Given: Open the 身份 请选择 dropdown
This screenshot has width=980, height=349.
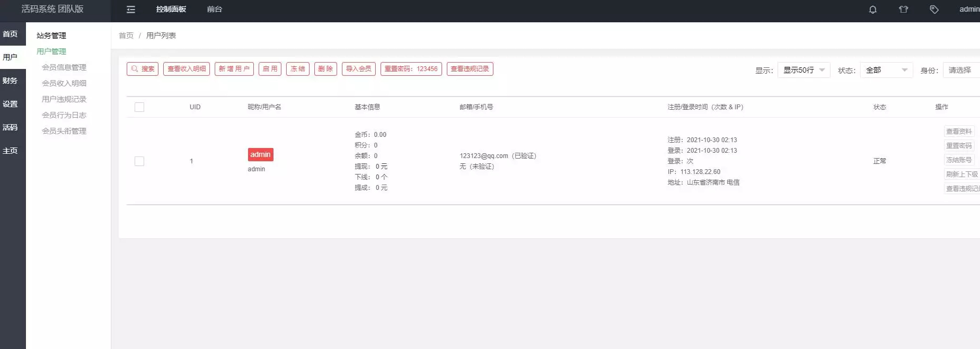Looking at the screenshot, I should coord(961,70).
